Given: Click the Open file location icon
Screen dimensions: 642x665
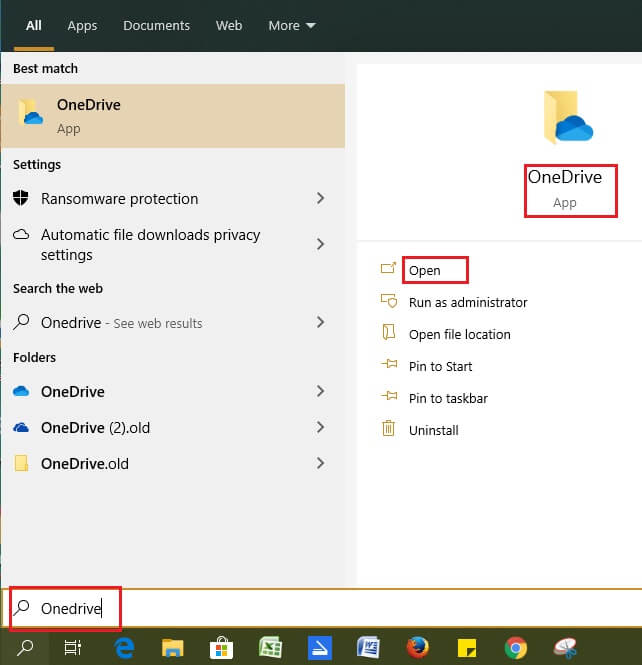Looking at the screenshot, I should (389, 332).
